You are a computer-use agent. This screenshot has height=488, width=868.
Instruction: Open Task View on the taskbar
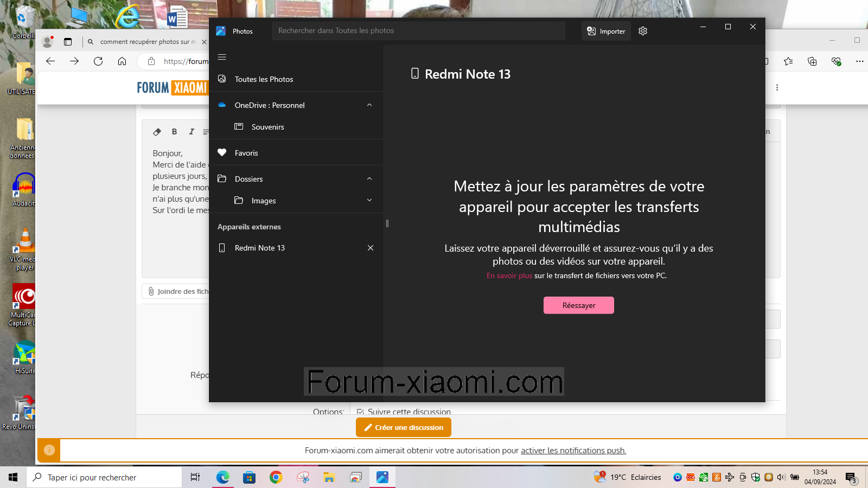(195, 477)
